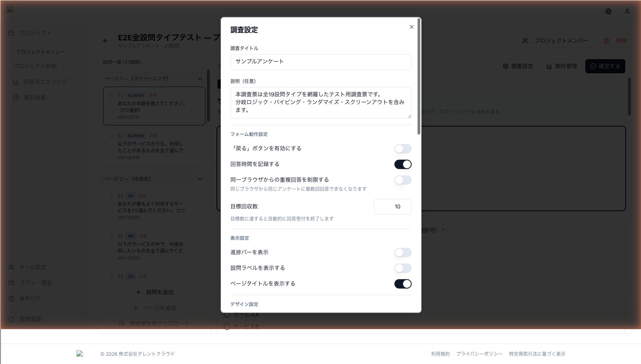
Task: Open 回答モニタリング in the sidebar
Action: [45, 82]
